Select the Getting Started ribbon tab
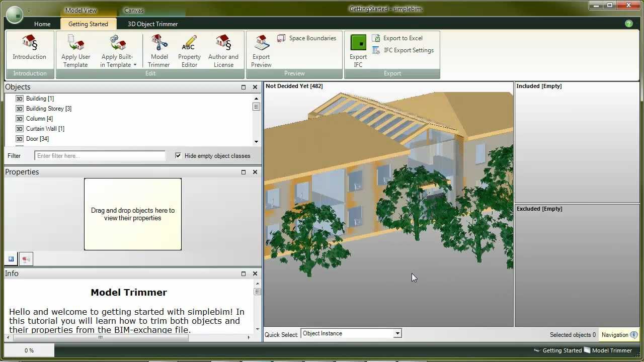This screenshot has height=362, width=644. click(x=89, y=24)
